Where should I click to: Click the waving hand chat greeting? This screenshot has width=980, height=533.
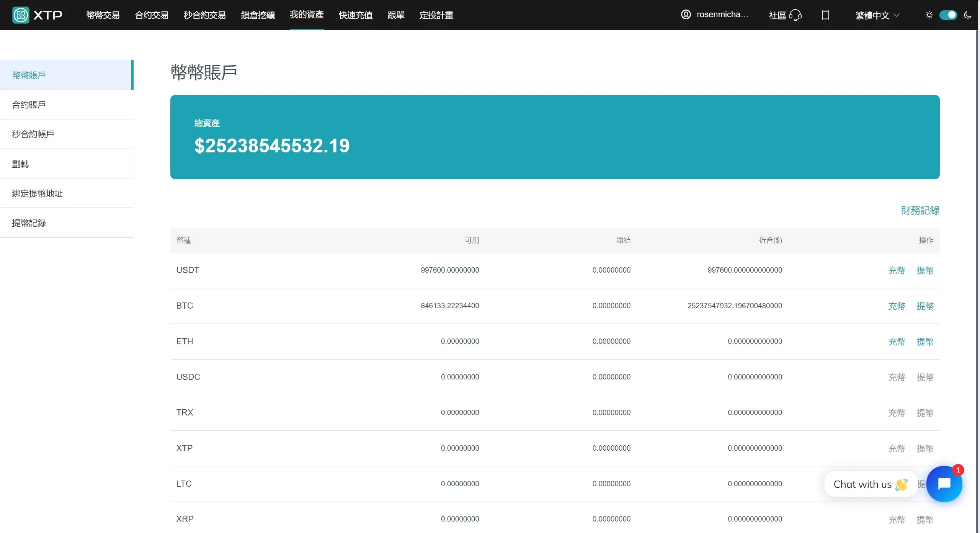(902, 484)
